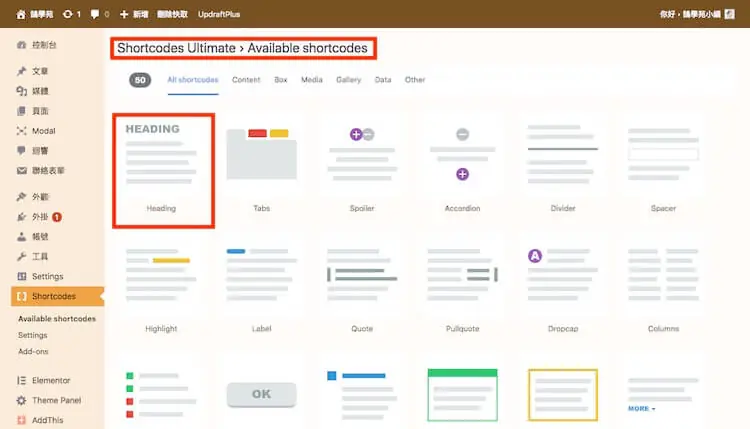Screen dimensions: 750x429
Task: Open the updates icon showing 1
Action: (72, 14)
